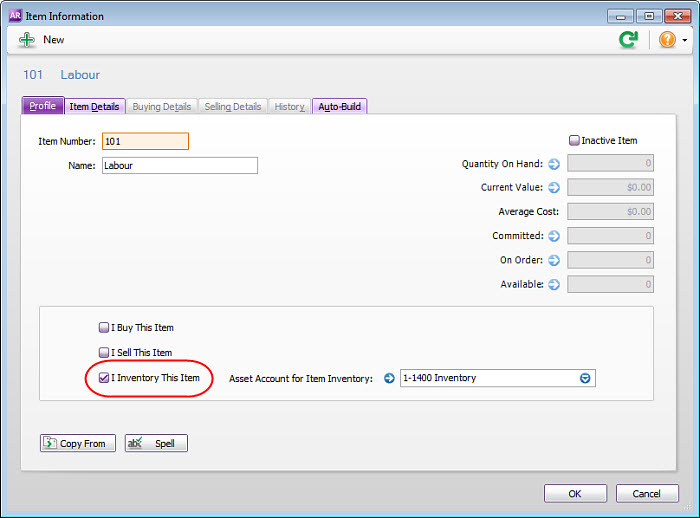700x518 pixels.
Task: Uncheck I Inventory This Item
Action: tap(104, 378)
